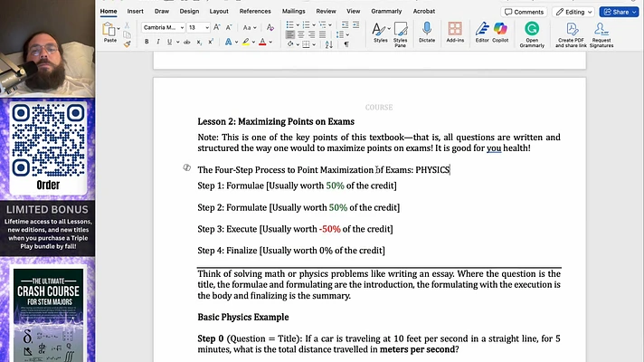This screenshot has width=644, height=362.
Task: Open the Change Case Aa dropdown
Action: click(250, 27)
